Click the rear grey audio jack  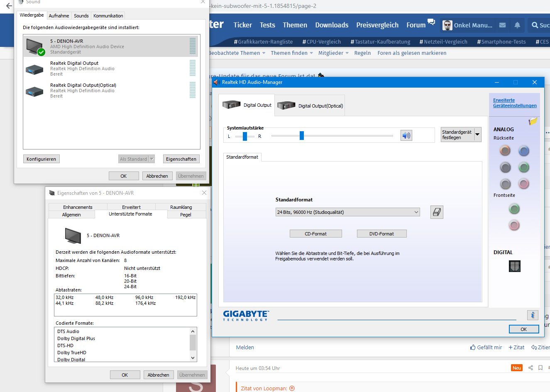click(x=505, y=184)
